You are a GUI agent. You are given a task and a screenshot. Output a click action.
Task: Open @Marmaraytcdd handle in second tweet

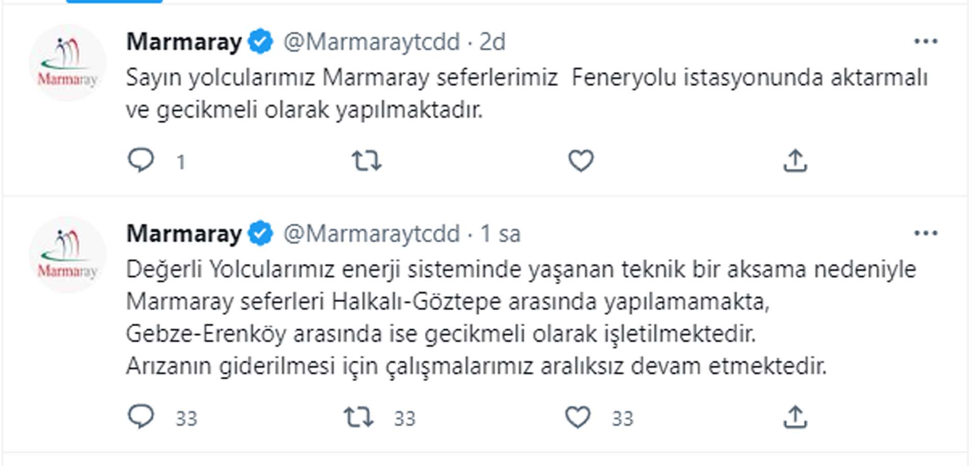coord(372,234)
